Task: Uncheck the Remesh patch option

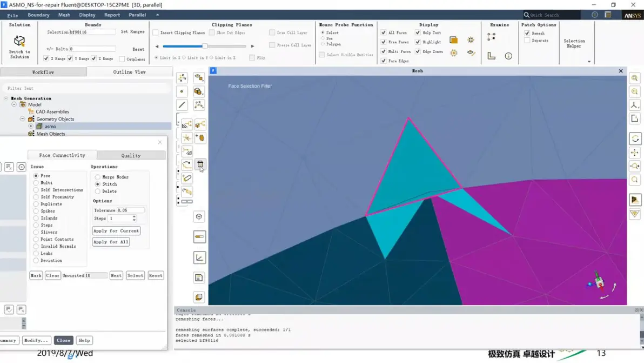Action: 527,34
